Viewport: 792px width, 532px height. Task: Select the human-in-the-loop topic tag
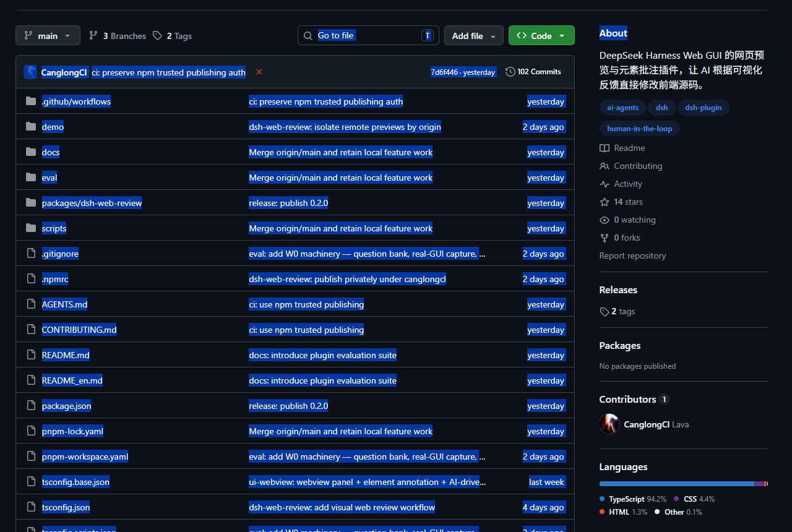[640, 129]
